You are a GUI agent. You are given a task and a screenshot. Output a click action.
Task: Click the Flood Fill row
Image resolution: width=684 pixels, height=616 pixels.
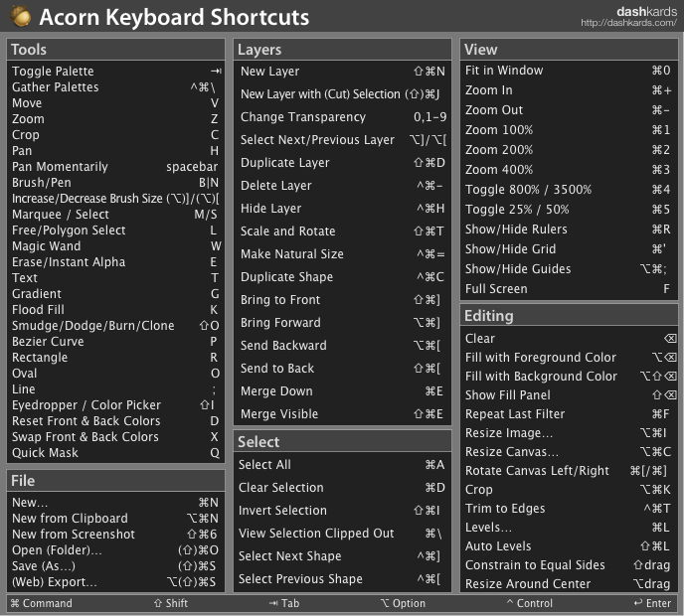(x=116, y=310)
